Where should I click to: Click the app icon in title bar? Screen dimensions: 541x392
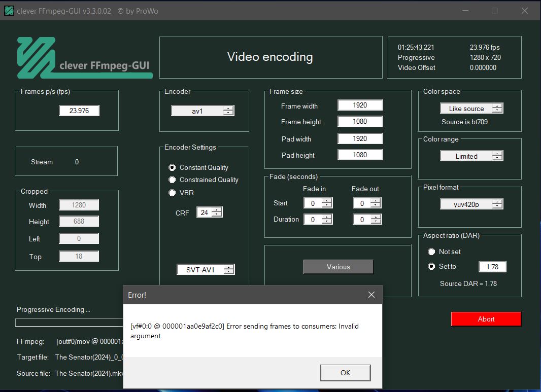point(9,11)
